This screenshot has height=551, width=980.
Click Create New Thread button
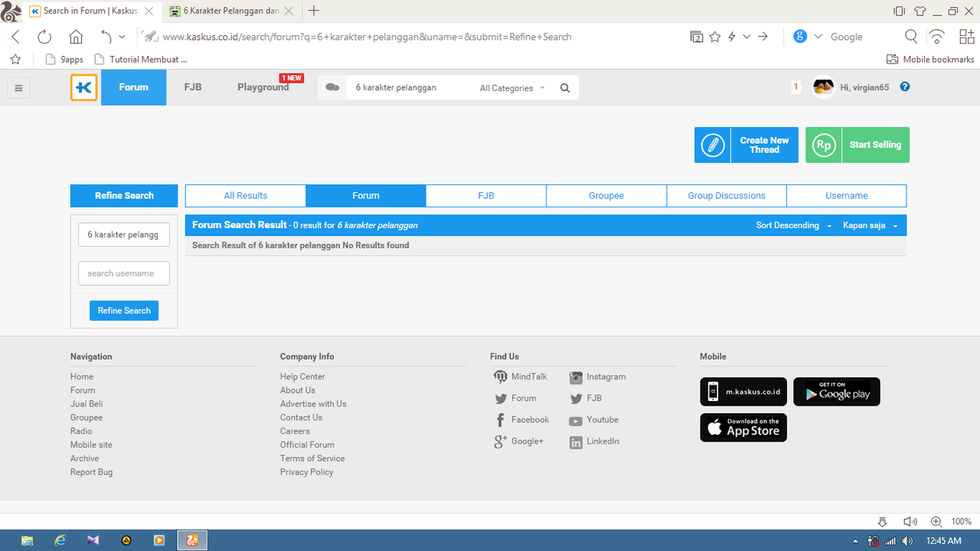click(x=746, y=145)
